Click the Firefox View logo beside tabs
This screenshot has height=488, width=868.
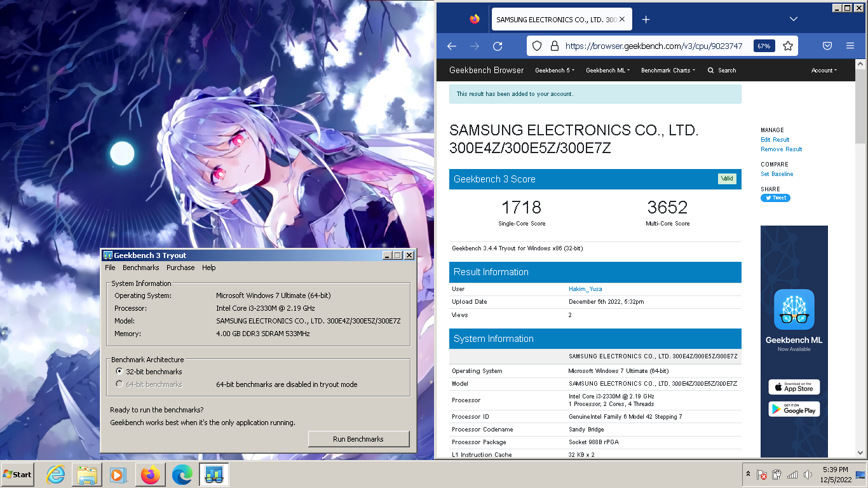click(475, 19)
